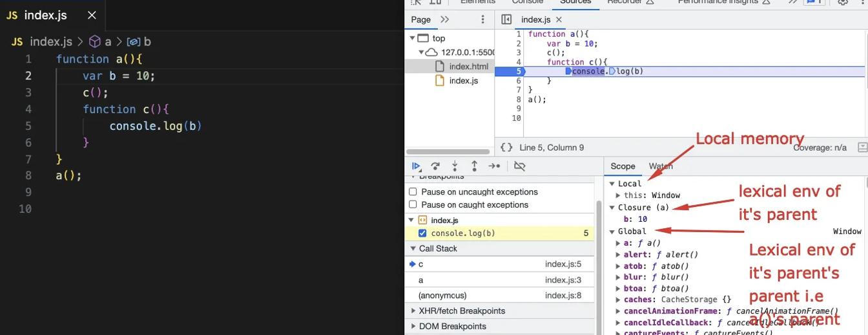
Task: Resume script execution in debugger
Action: pos(417,166)
